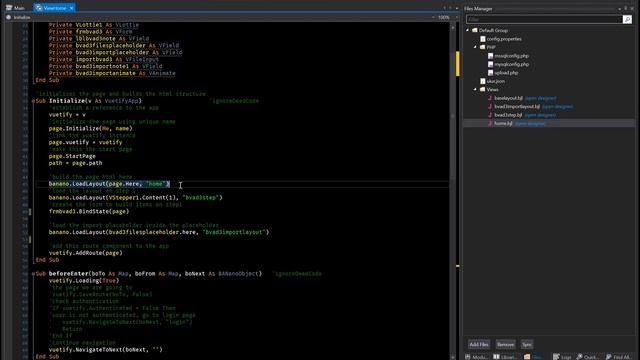Open the Libraries Manager bottom tab
The height and width of the screenshot is (360, 640).
(505, 357)
